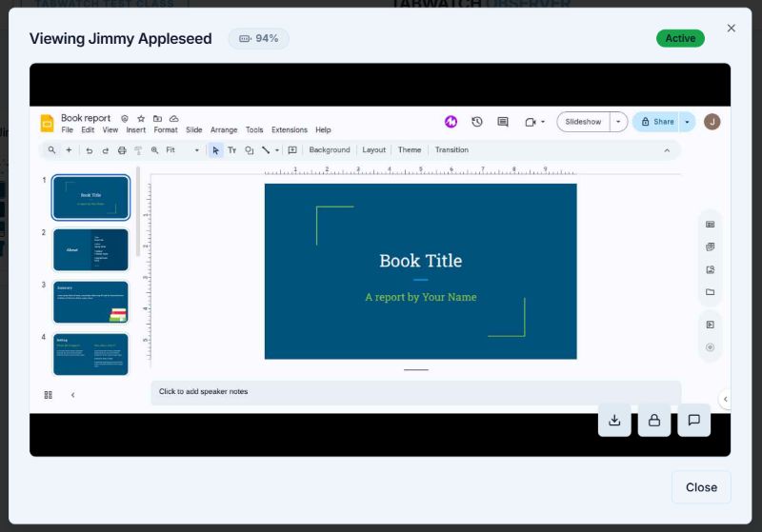Open version history clock icon
Image resolution: width=762 pixels, height=532 pixels.
(477, 122)
